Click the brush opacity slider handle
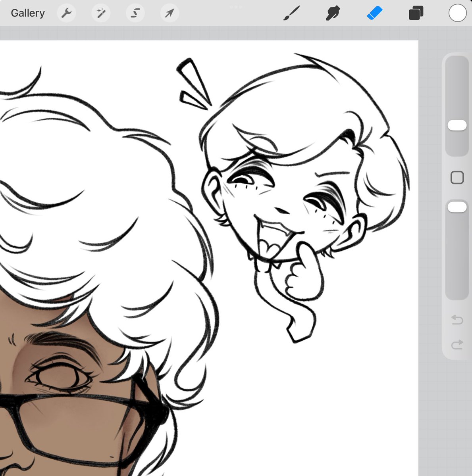The image size is (472, 476). pyautogui.click(x=457, y=207)
